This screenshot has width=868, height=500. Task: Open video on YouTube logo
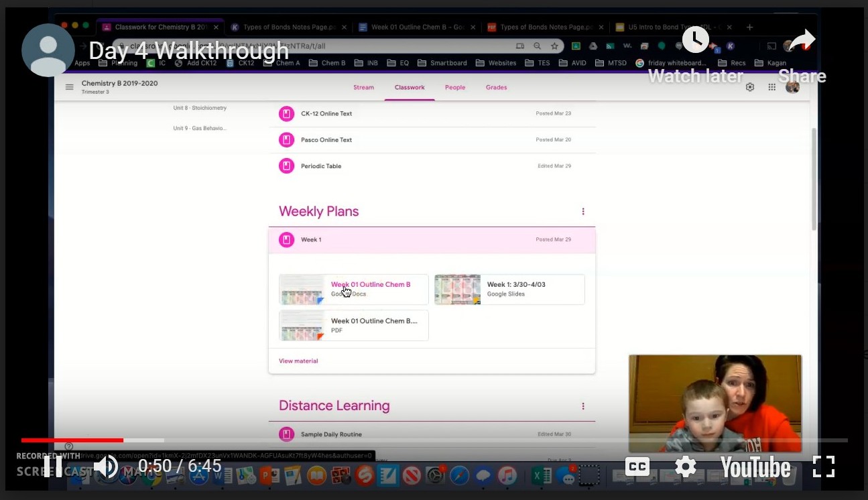pyautogui.click(x=755, y=467)
